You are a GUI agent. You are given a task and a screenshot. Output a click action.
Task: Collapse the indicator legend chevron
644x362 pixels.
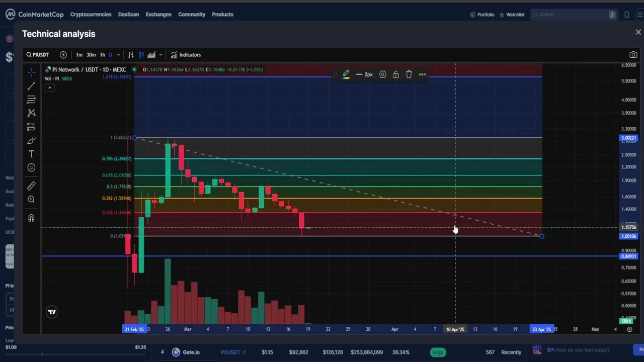point(50,87)
